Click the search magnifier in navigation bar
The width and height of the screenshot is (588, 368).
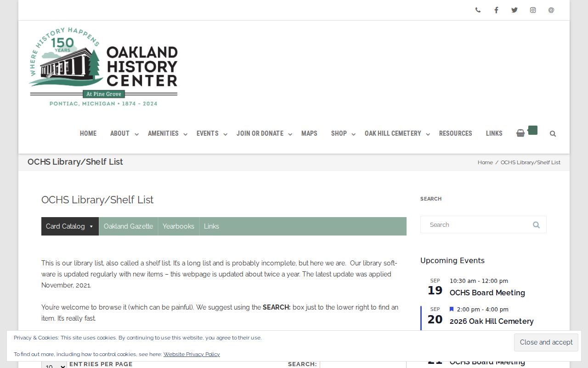(x=553, y=133)
